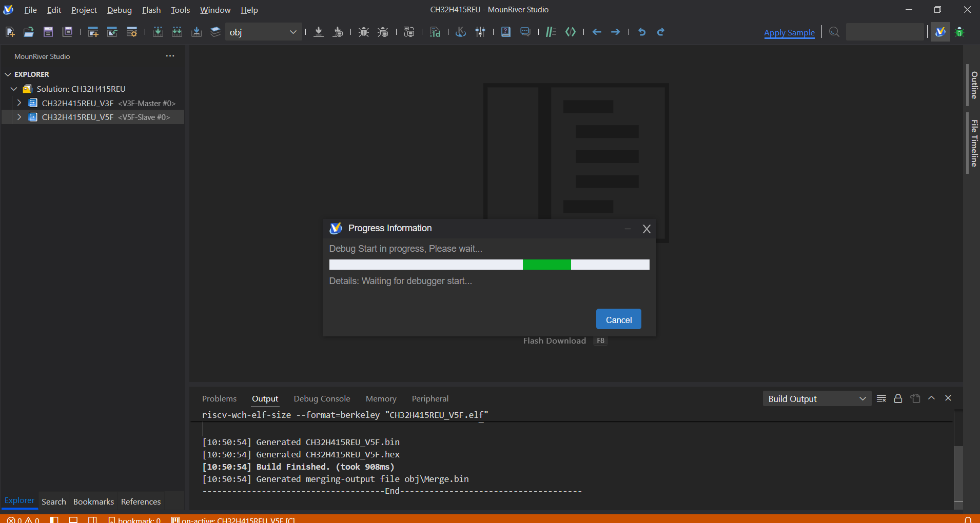Click the Build toolbar icon
The width and height of the screenshot is (980, 523).
(158, 32)
